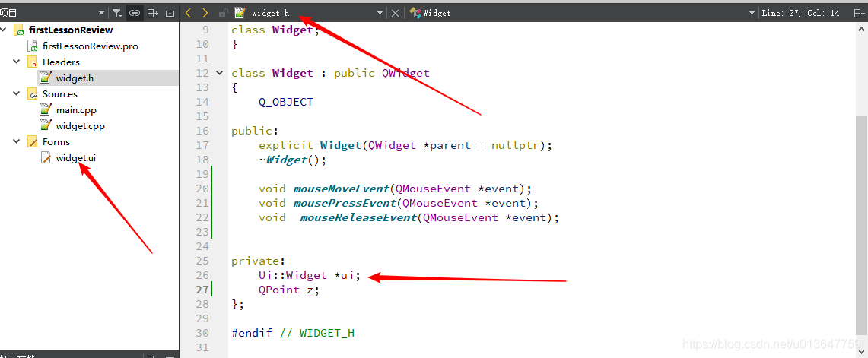Click 'nullptr' on line 17
The image size is (868, 358).
coord(515,145)
